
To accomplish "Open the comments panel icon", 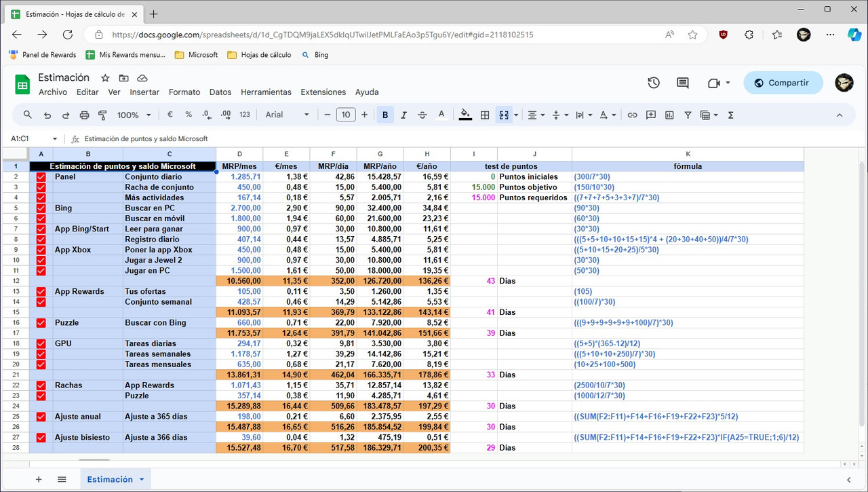I will tap(683, 83).
